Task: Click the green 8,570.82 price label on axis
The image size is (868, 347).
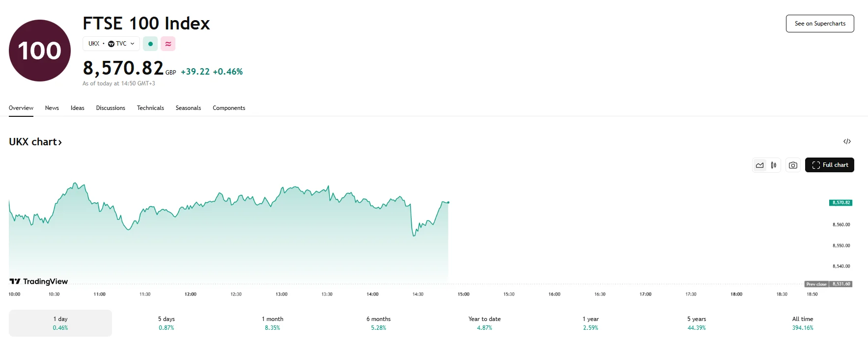Action: pyautogui.click(x=840, y=203)
